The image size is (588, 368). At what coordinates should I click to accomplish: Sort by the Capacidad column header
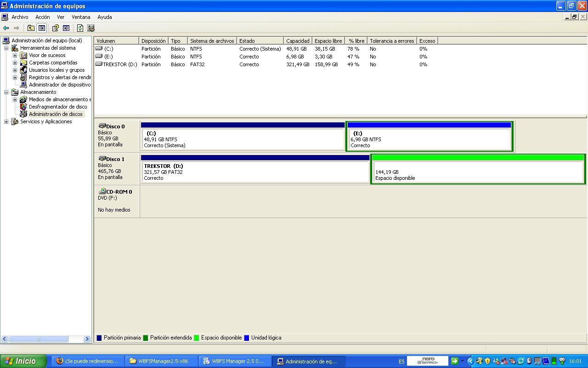(x=298, y=41)
